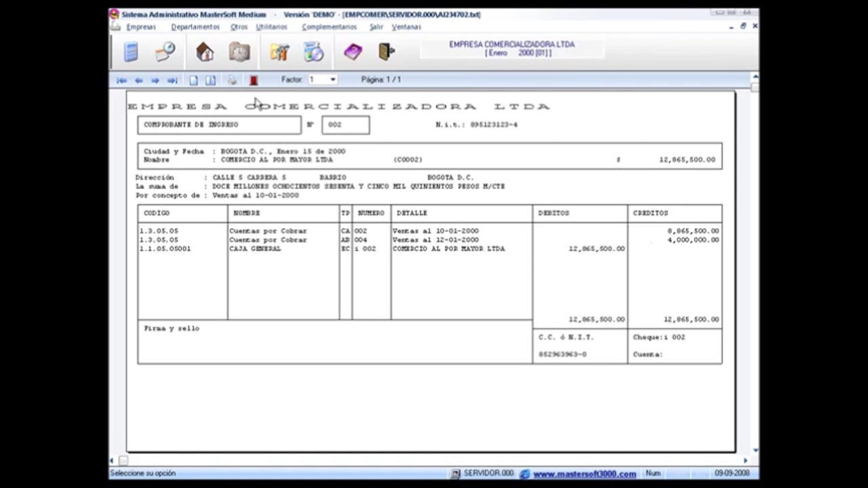Open the Ventanas menu
This screenshot has width=868, height=488.
[x=406, y=27]
